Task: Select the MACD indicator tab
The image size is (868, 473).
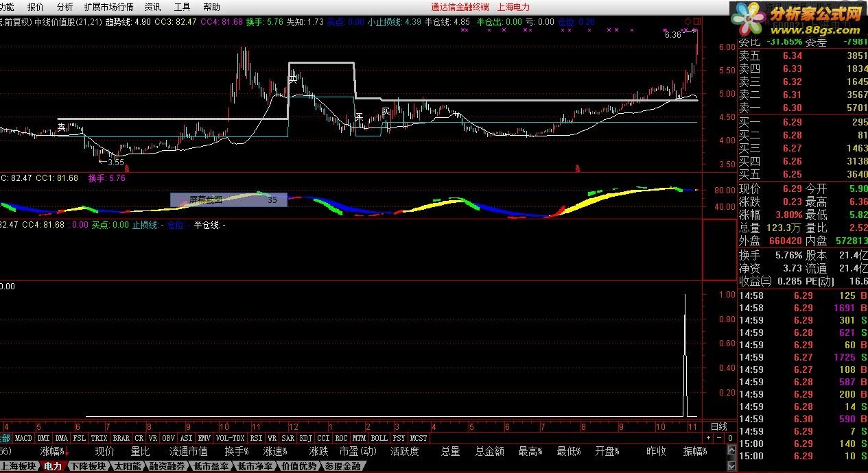Action: coord(23,437)
